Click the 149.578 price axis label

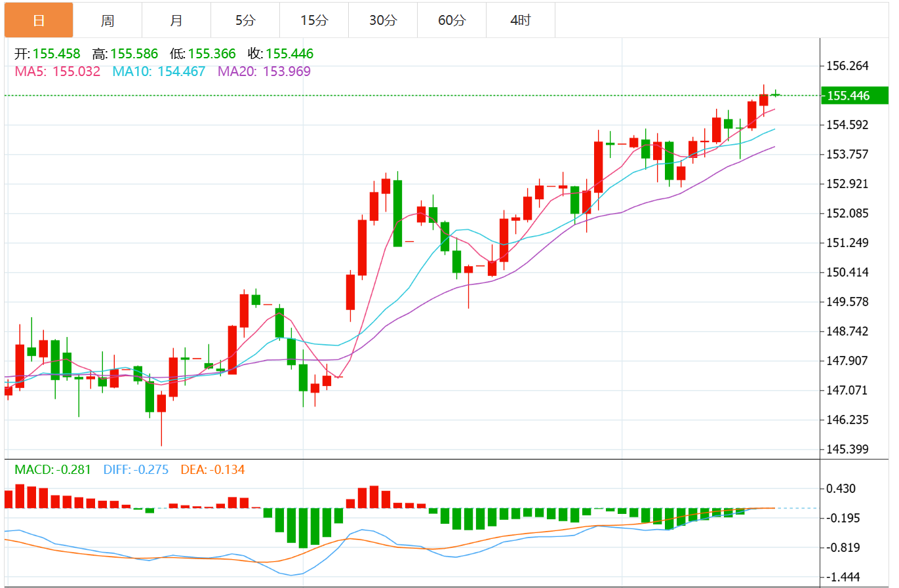847,302
